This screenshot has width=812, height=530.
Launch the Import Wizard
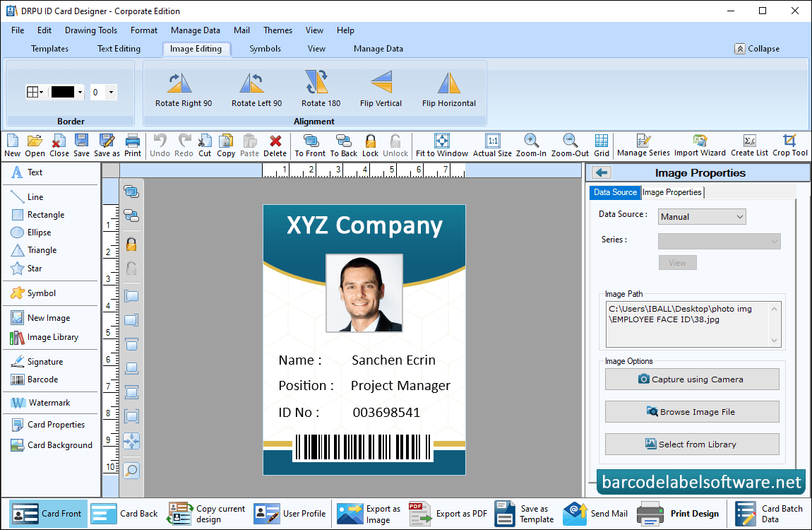tap(700, 145)
